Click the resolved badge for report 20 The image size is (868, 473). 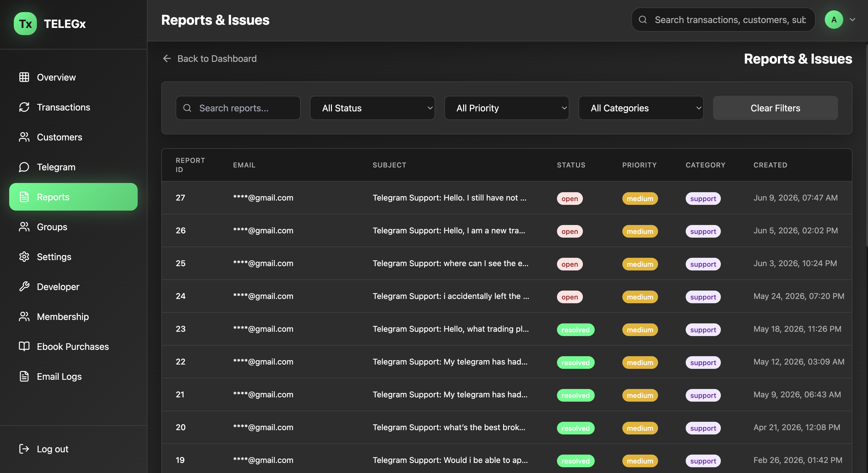575,428
